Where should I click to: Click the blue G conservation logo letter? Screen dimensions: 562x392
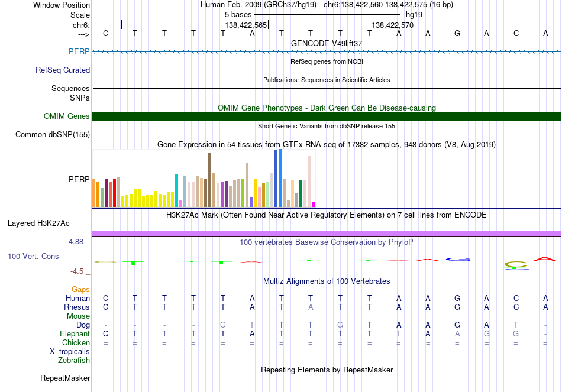point(458,259)
